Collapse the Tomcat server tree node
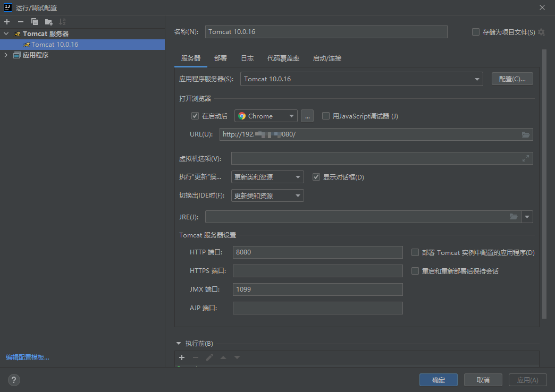This screenshot has width=555, height=392. [x=6, y=34]
